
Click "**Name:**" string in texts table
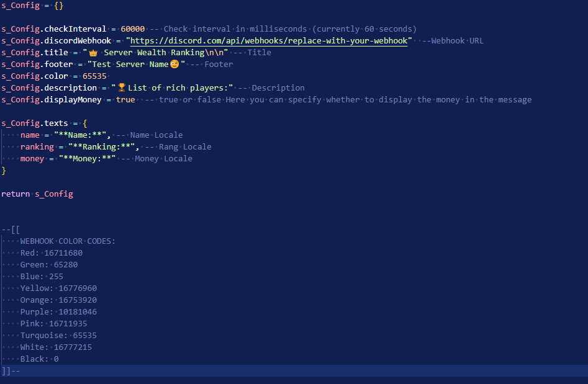80,135
